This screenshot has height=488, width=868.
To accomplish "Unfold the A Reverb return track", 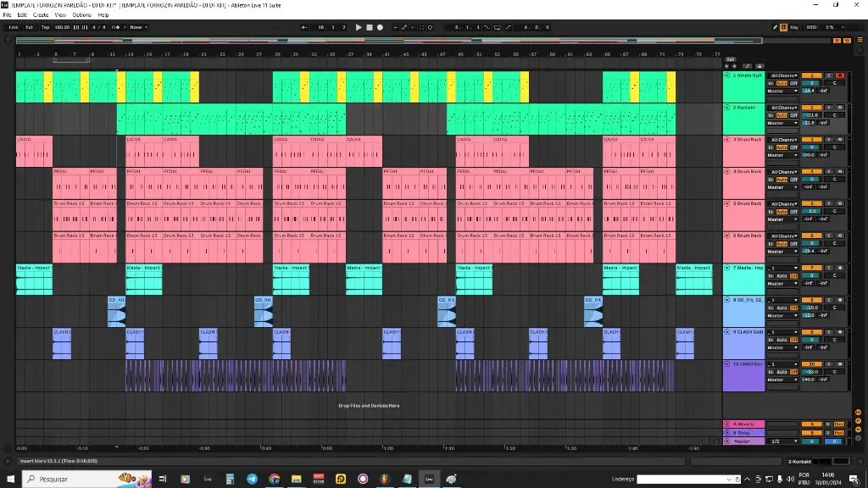I will (726, 424).
